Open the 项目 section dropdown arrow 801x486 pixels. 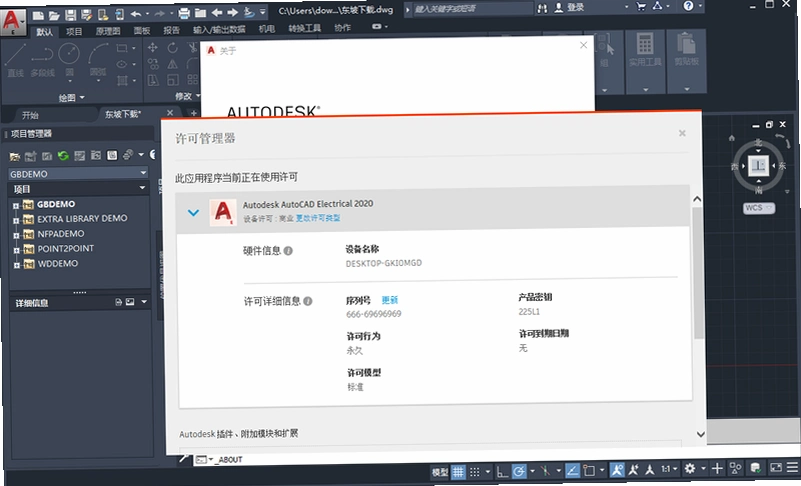tap(143, 188)
